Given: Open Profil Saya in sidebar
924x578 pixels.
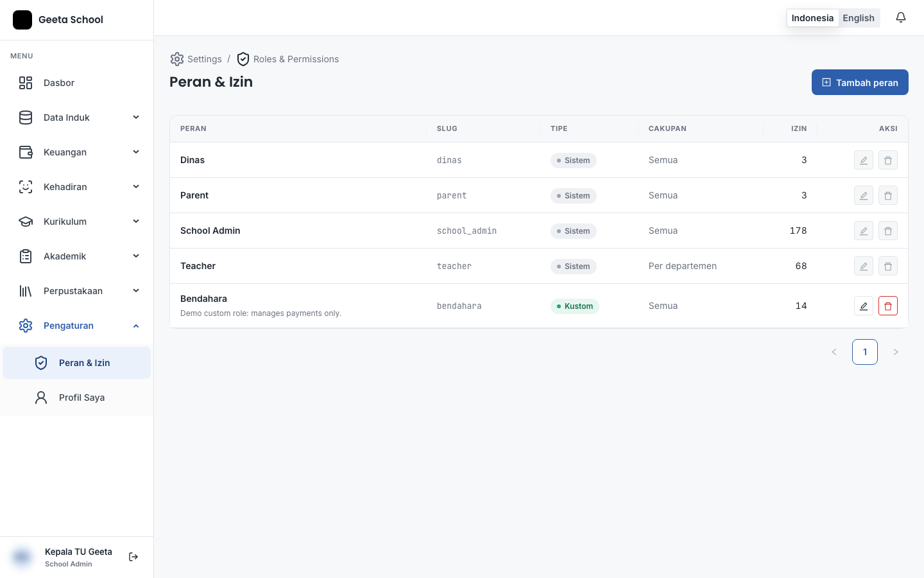Looking at the screenshot, I should coord(77,398).
